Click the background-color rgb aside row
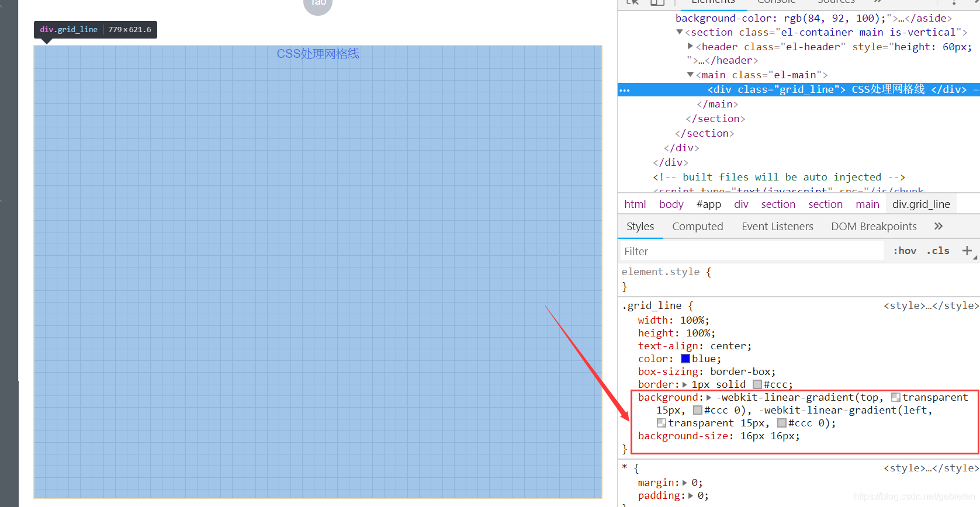Screen dimensions: 980x507 (813, 18)
